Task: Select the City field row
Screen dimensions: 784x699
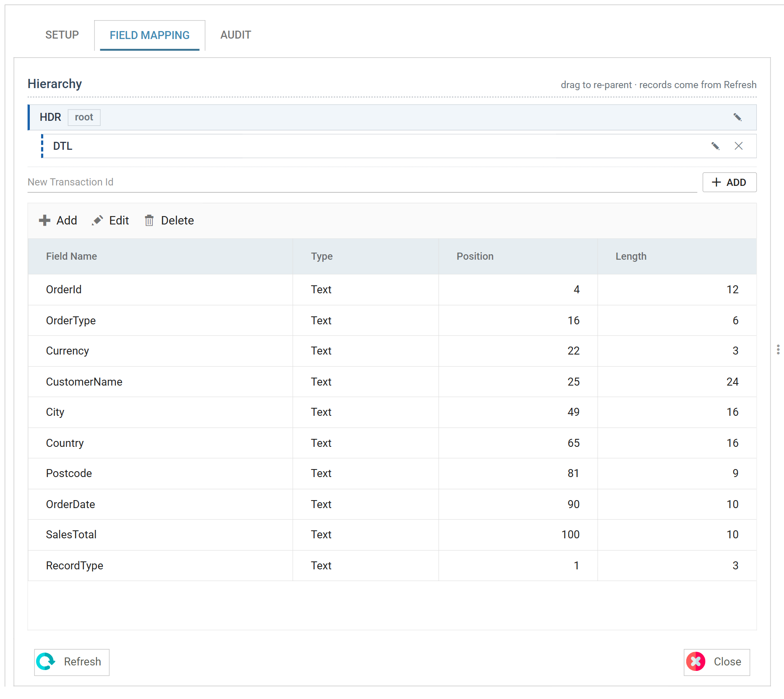Action: coord(392,412)
